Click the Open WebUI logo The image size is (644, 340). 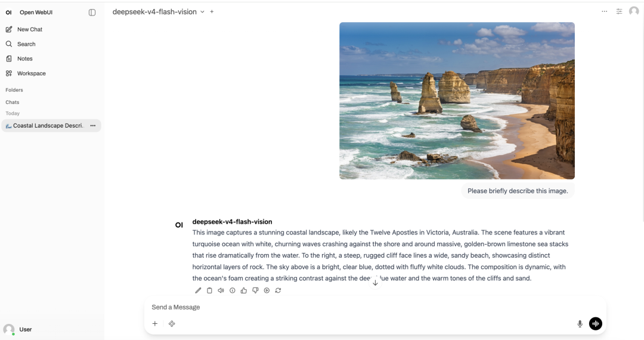(x=8, y=13)
